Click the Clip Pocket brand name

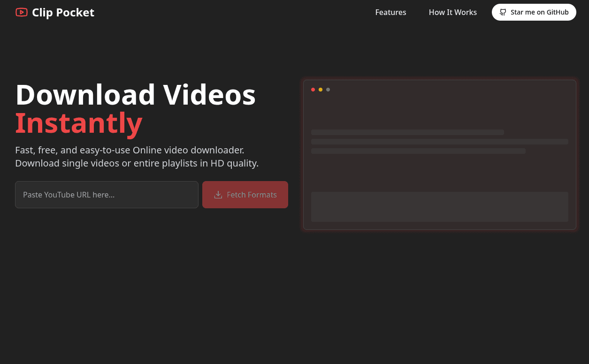pos(63,13)
